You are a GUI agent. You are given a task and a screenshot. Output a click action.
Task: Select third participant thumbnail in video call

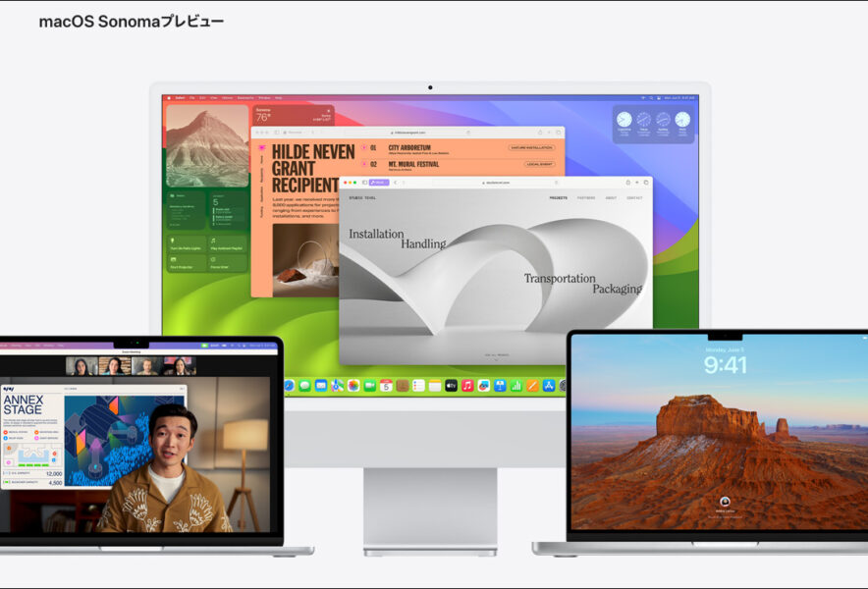click(146, 366)
